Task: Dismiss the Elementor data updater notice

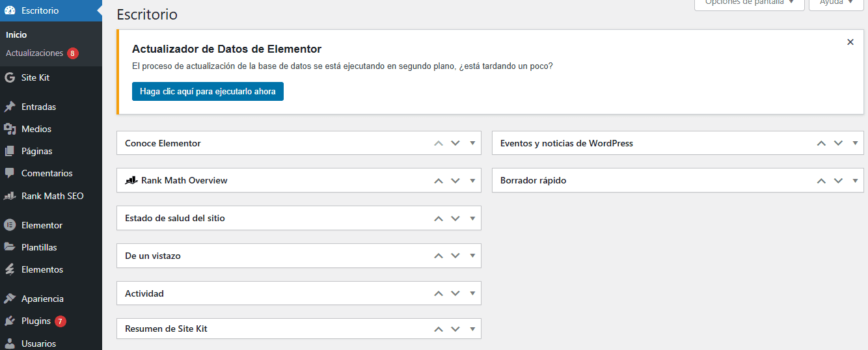Action: point(850,42)
